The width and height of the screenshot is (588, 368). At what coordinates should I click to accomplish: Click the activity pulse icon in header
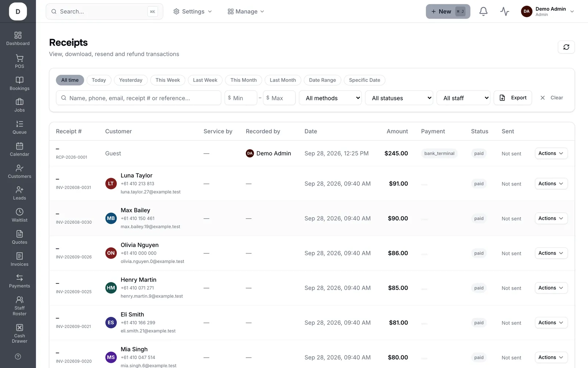point(505,11)
